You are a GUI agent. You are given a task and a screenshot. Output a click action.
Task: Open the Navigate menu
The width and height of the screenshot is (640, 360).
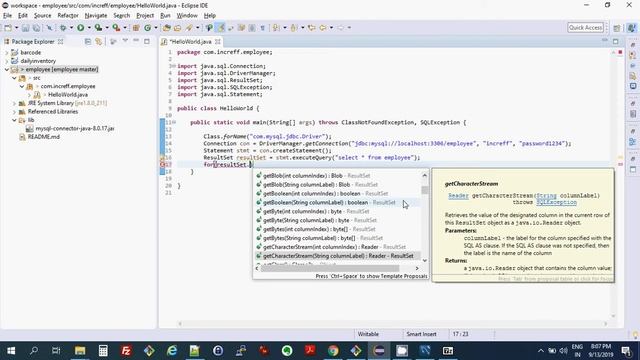[x=96, y=16]
